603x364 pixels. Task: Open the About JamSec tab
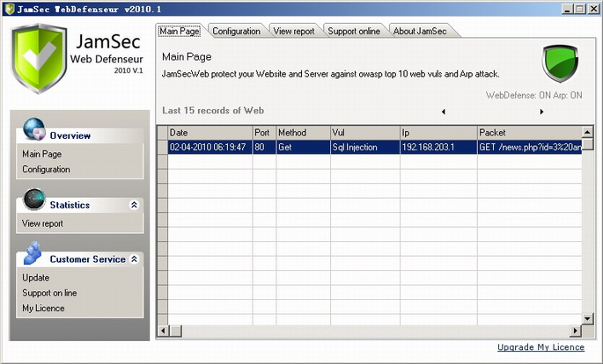(x=420, y=31)
